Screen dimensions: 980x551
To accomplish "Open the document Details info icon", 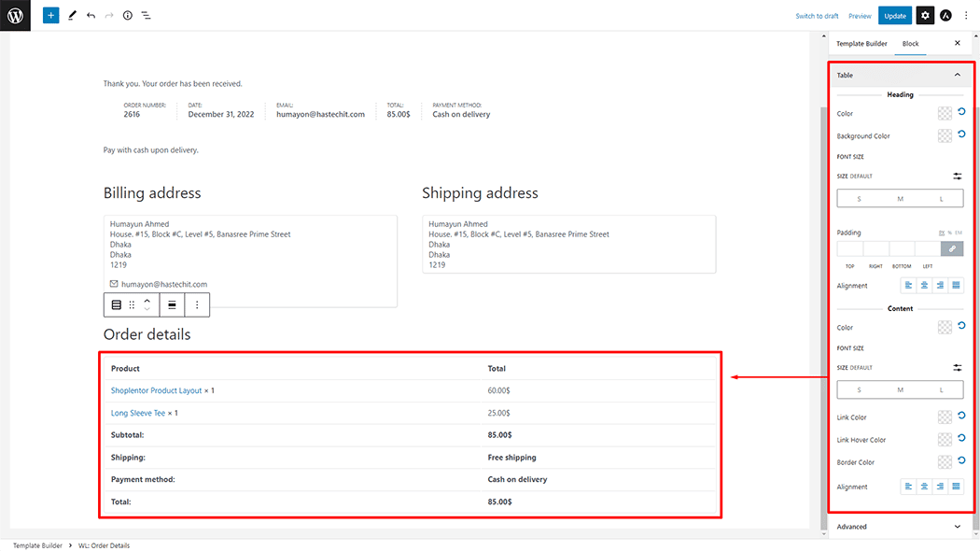I will pos(128,16).
